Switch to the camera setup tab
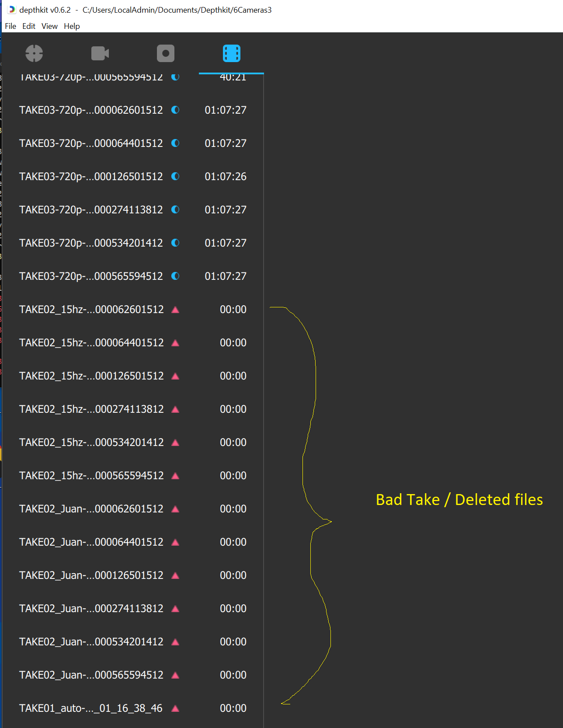563x728 pixels. click(100, 53)
